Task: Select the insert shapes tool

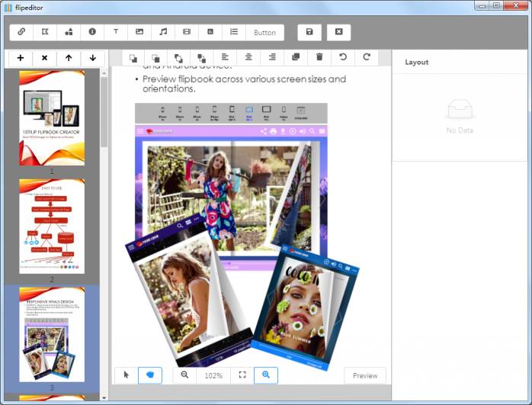Action: point(69,32)
